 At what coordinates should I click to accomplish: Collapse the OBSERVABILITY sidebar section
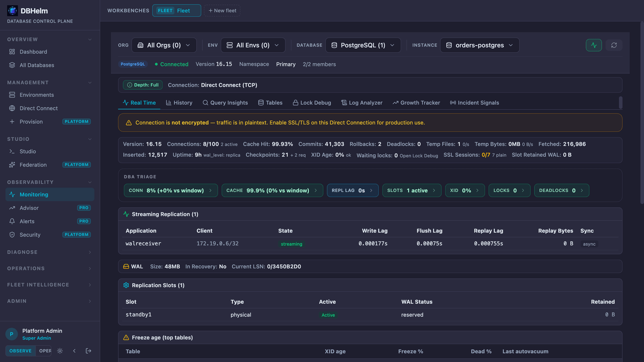tap(50, 182)
